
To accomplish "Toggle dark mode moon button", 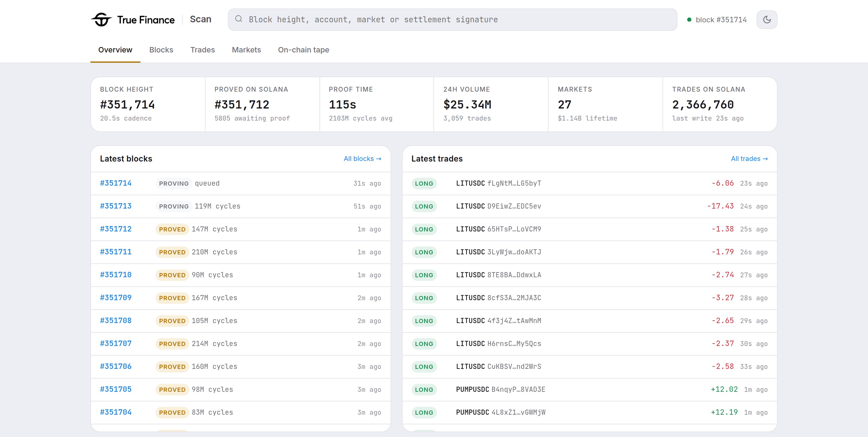I will [766, 20].
